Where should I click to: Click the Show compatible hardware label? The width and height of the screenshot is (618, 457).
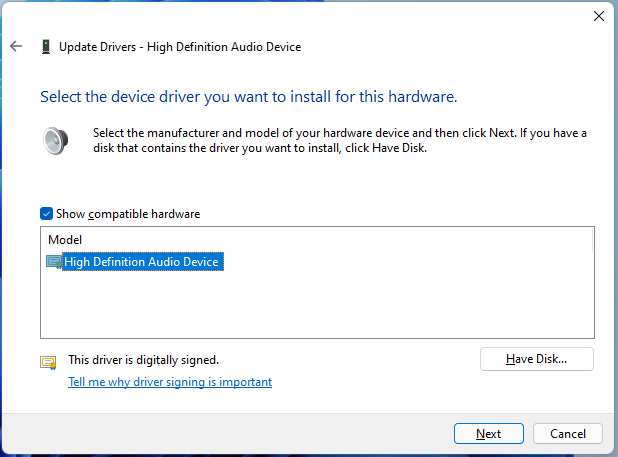[x=128, y=214]
